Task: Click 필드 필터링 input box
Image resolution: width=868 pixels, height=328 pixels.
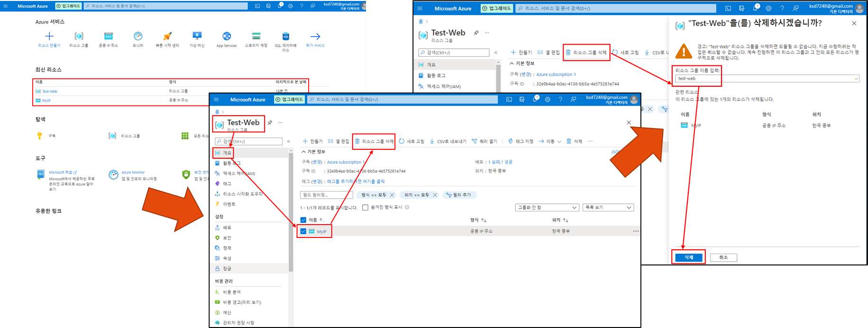Action: pyautogui.click(x=327, y=195)
